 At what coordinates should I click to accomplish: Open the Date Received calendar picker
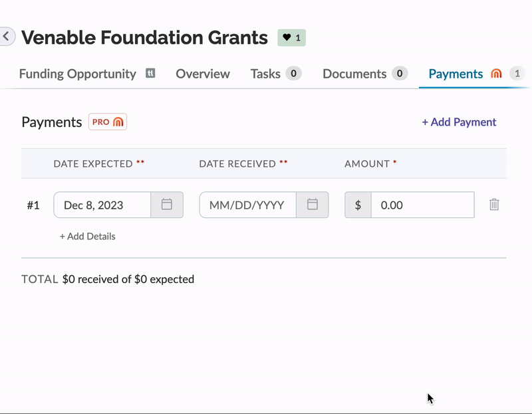click(x=313, y=205)
